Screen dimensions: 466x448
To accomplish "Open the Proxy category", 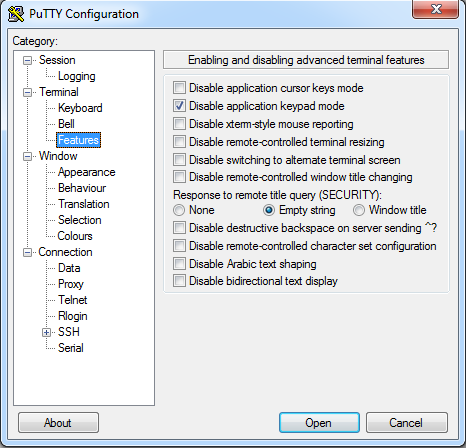I will (71, 284).
